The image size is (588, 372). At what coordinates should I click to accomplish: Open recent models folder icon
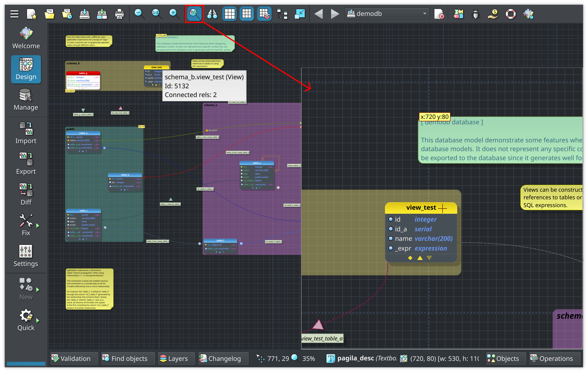(67, 14)
